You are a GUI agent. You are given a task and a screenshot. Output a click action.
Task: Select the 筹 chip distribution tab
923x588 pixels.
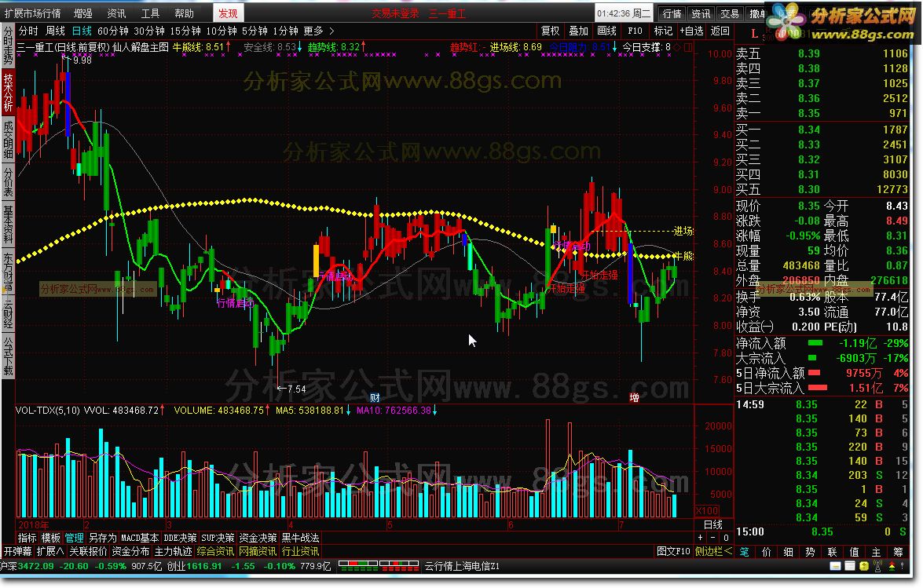pos(899,552)
